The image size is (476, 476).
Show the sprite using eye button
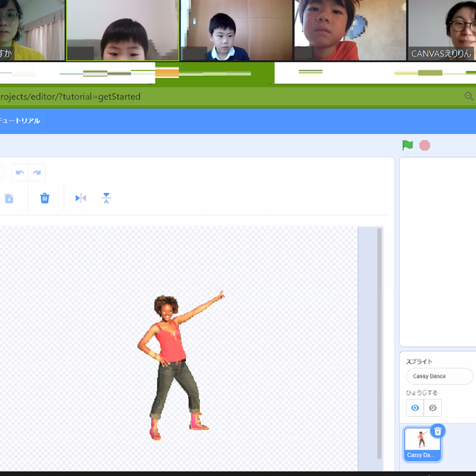pyautogui.click(x=415, y=408)
